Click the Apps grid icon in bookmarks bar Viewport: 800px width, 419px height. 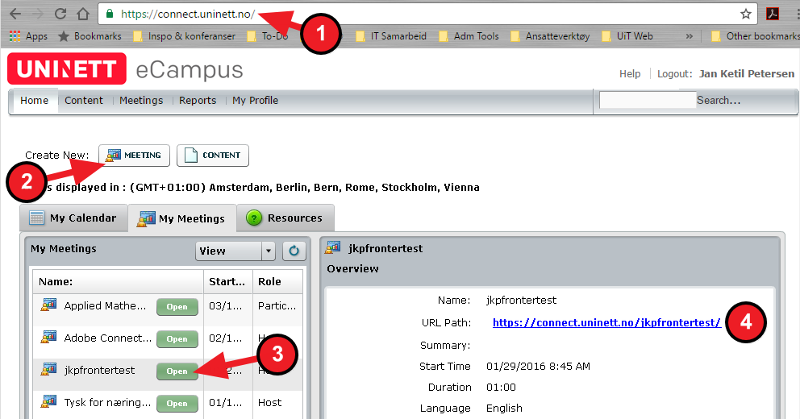pyautogui.click(x=14, y=37)
